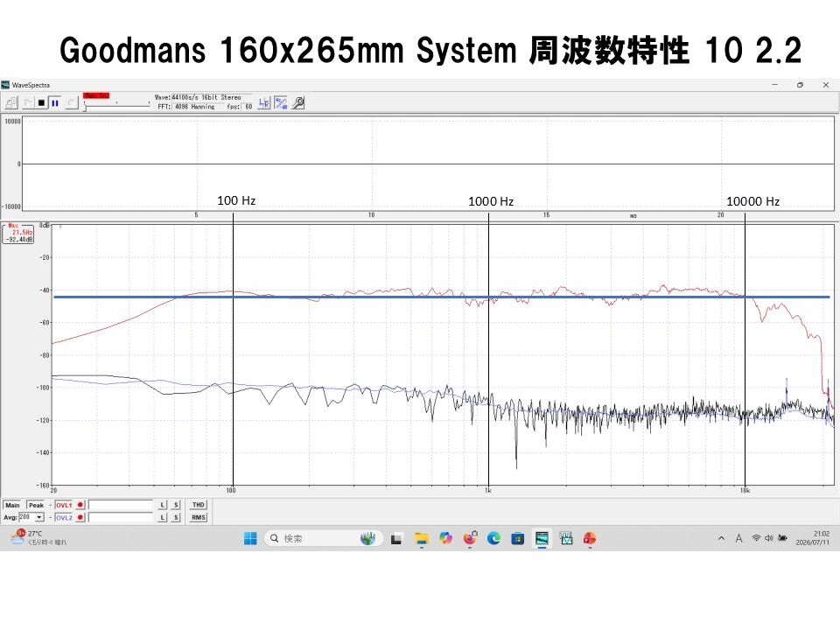Toggle the Main spectrum button
840x630 pixels.
coord(12,505)
